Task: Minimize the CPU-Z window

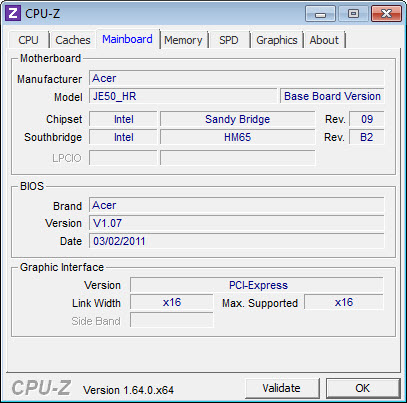Action: (320, 14)
